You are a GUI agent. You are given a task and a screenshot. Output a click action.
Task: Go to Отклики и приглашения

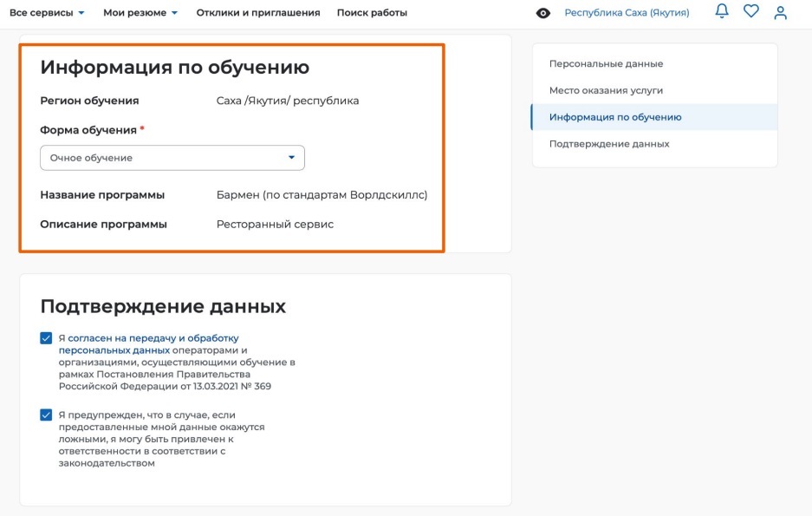coord(257,13)
